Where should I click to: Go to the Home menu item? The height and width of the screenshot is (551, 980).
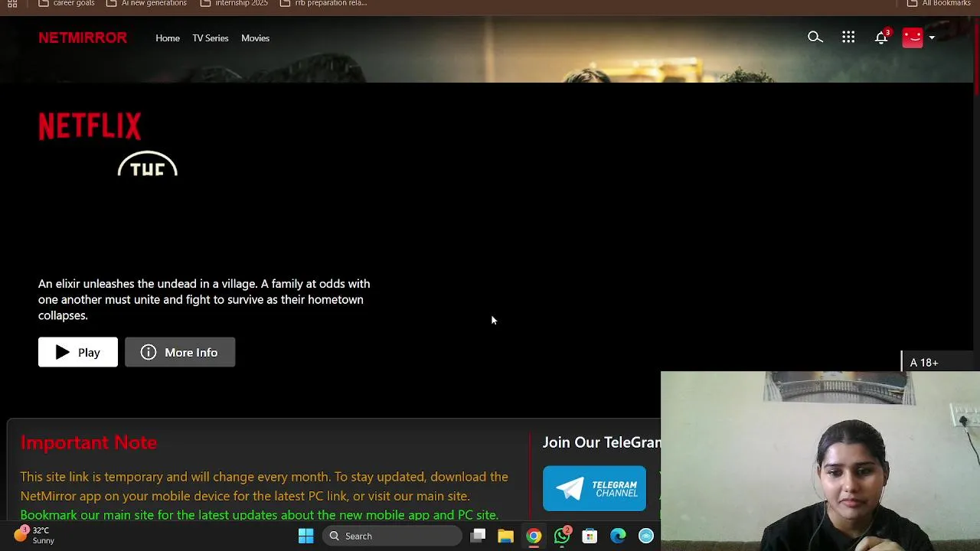point(168,38)
